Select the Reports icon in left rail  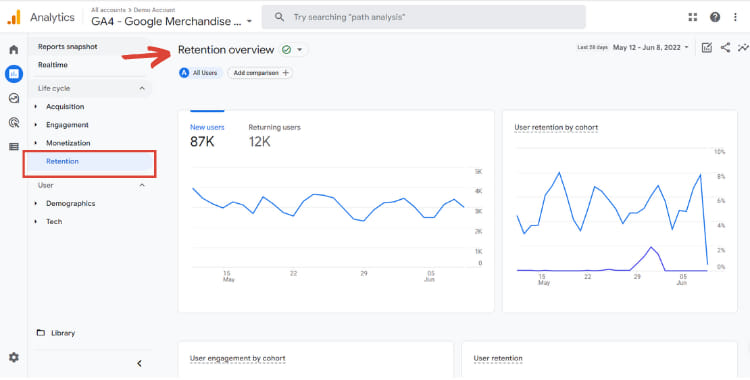[14, 74]
